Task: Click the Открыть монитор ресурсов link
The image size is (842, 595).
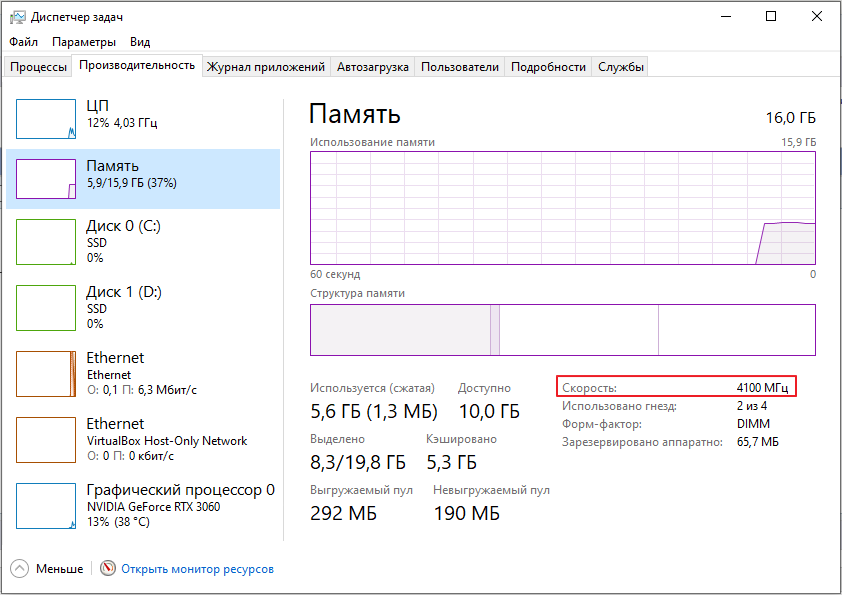Action: coord(197,569)
